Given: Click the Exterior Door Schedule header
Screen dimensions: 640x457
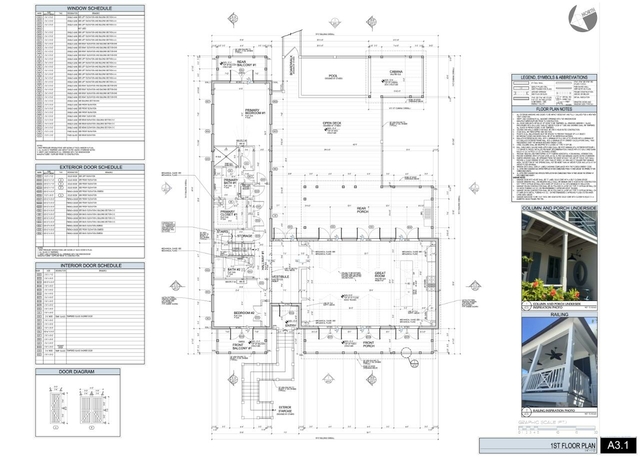Looking at the screenshot, I should (90, 167).
